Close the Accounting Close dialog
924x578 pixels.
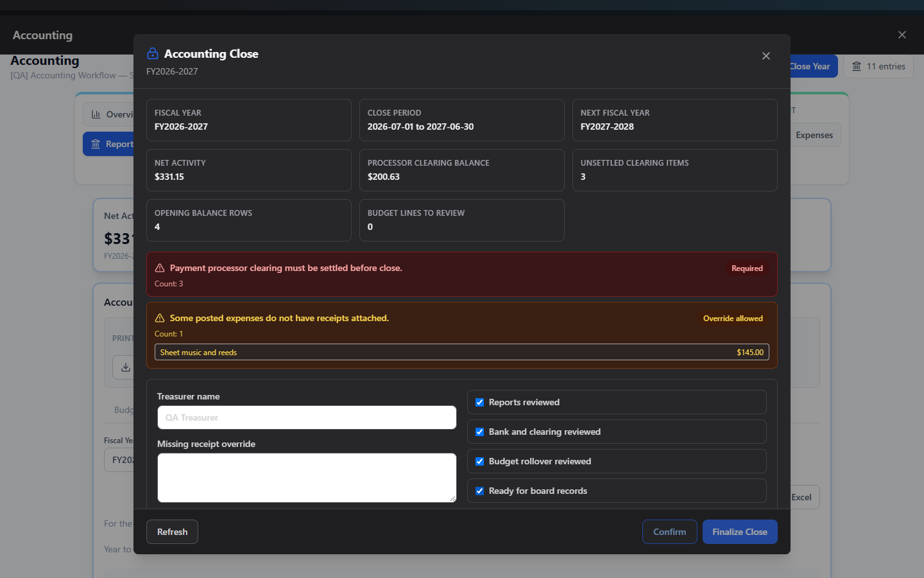coord(766,56)
